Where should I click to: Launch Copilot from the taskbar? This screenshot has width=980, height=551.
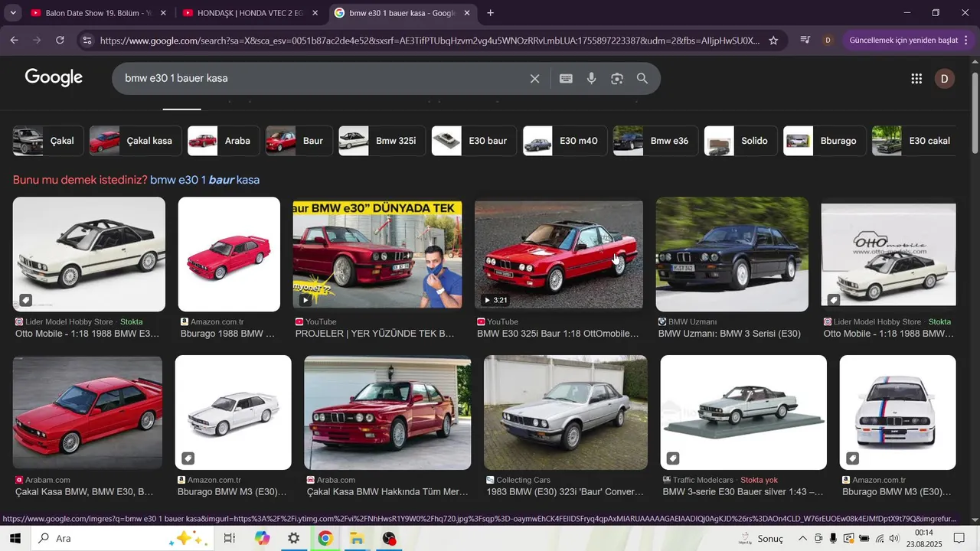pos(263,538)
